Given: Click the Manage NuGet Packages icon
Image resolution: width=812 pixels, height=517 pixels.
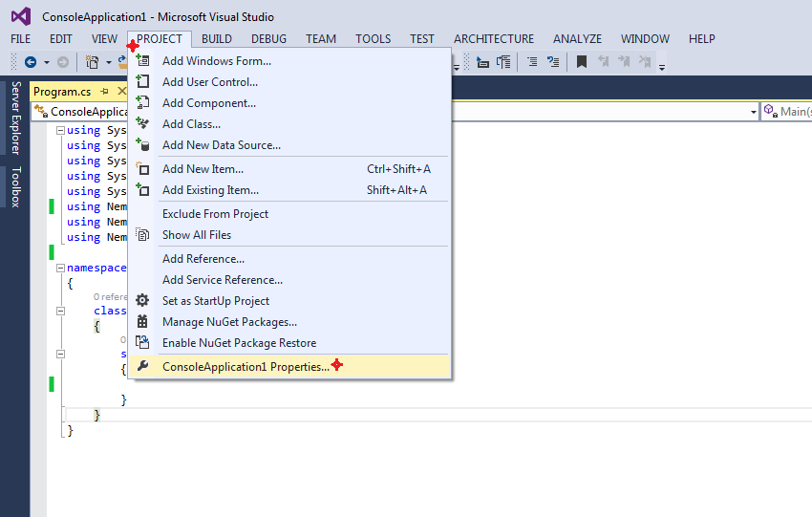Looking at the screenshot, I should point(142,322).
